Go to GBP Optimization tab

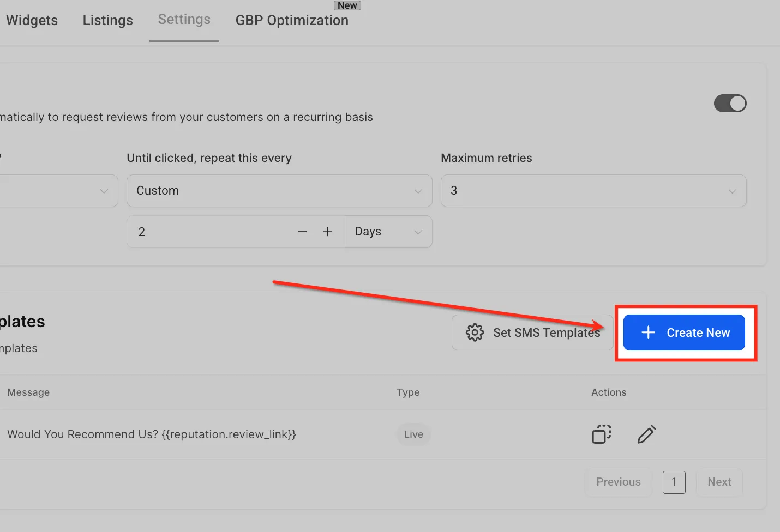pos(292,20)
